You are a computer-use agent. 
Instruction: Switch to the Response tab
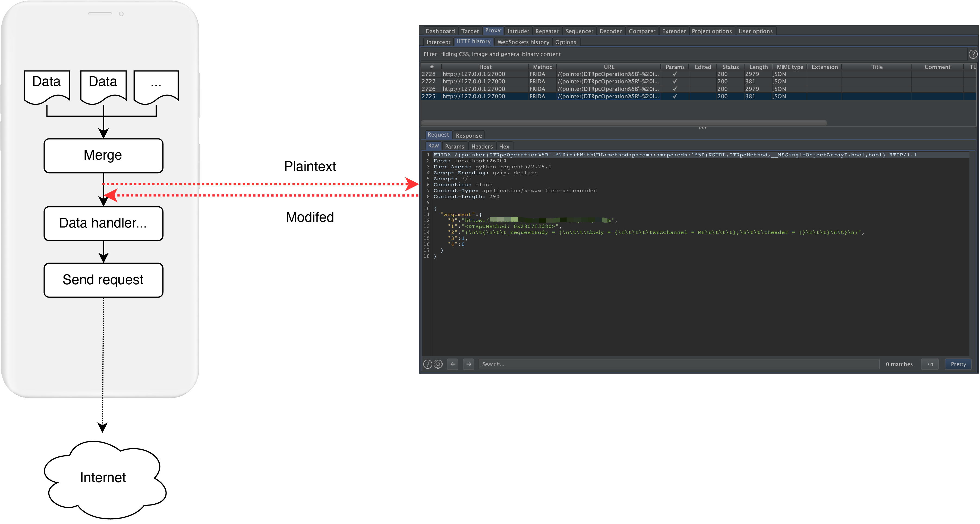(x=469, y=135)
